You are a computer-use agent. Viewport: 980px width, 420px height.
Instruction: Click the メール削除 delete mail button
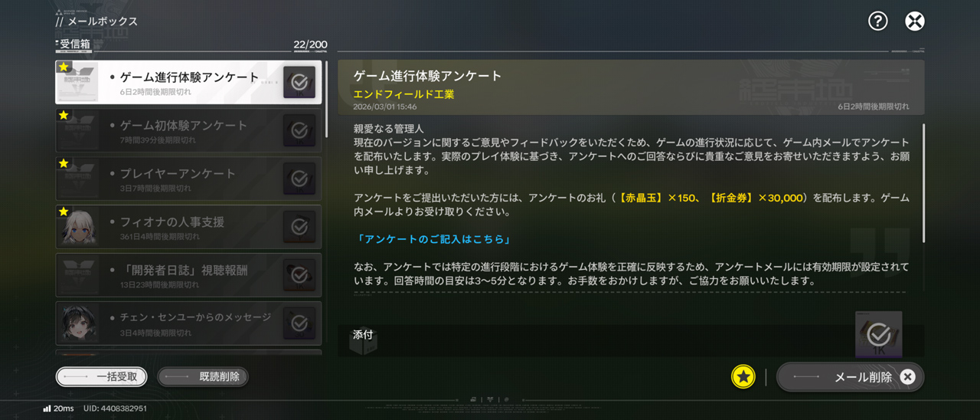click(851, 376)
